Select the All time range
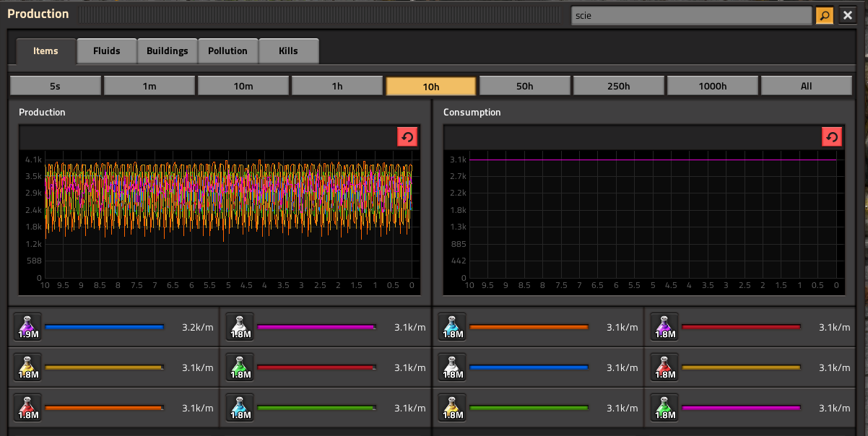The height and width of the screenshot is (436, 868). (x=807, y=86)
